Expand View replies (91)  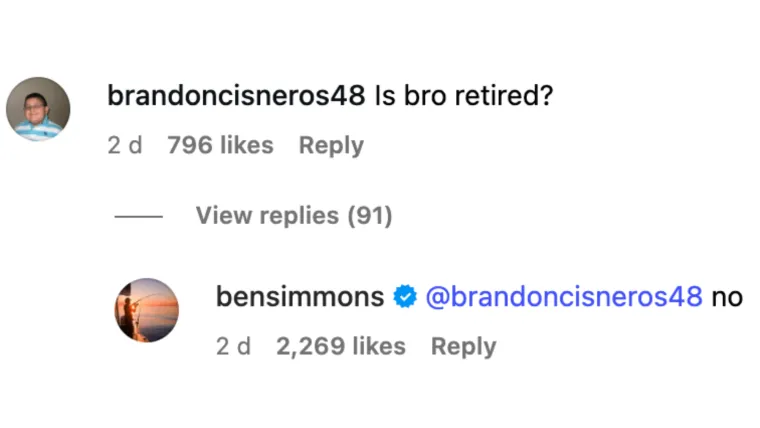(x=293, y=215)
